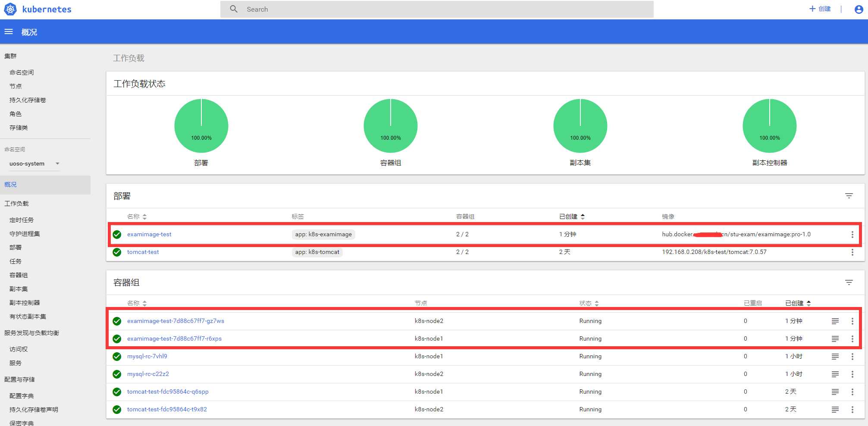This screenshot has height=426, width=868.
Task: Open filter icon for 容器组 card
Action: coord(849,282)
